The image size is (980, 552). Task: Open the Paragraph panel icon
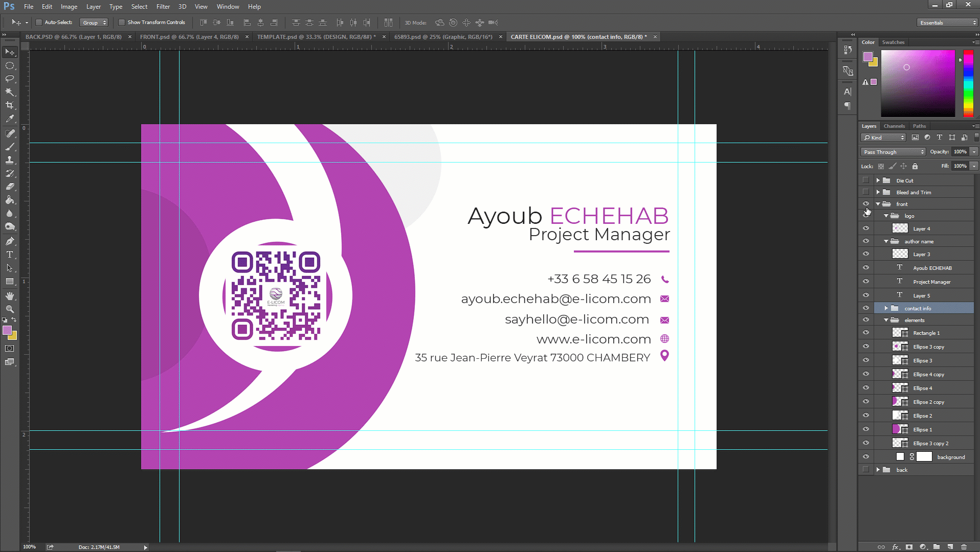[848, 106]
